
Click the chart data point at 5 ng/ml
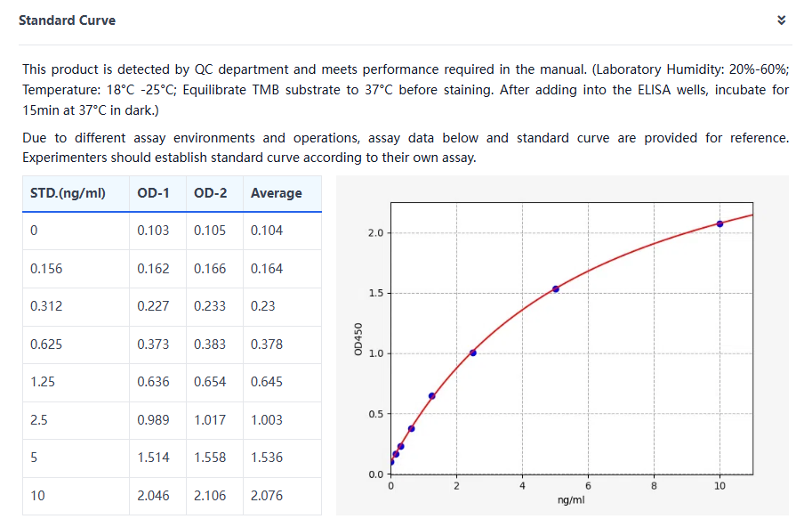point(556,288)
